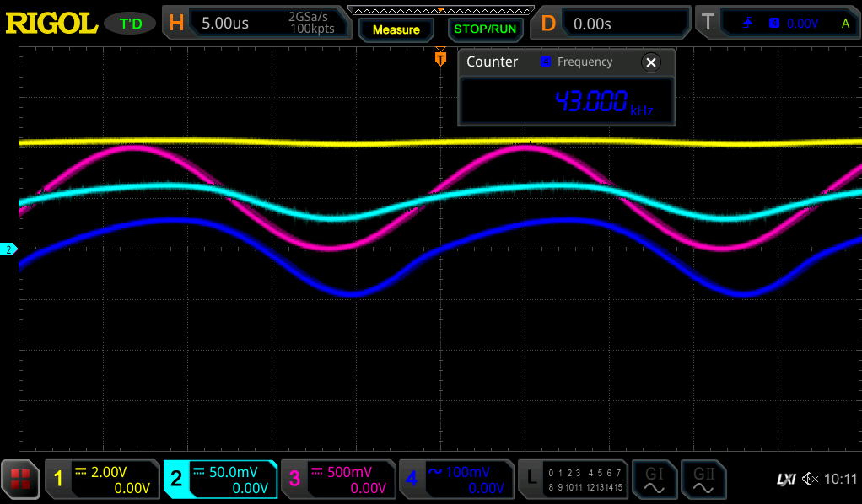Tap the trigger level 0.00V value
Image resolution: width=862 pixels, height=504 pixels.
(x=802, y=24)
